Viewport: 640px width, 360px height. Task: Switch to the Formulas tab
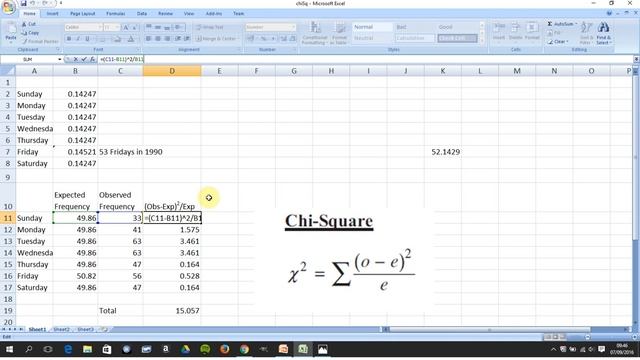(x=116, y=13)
